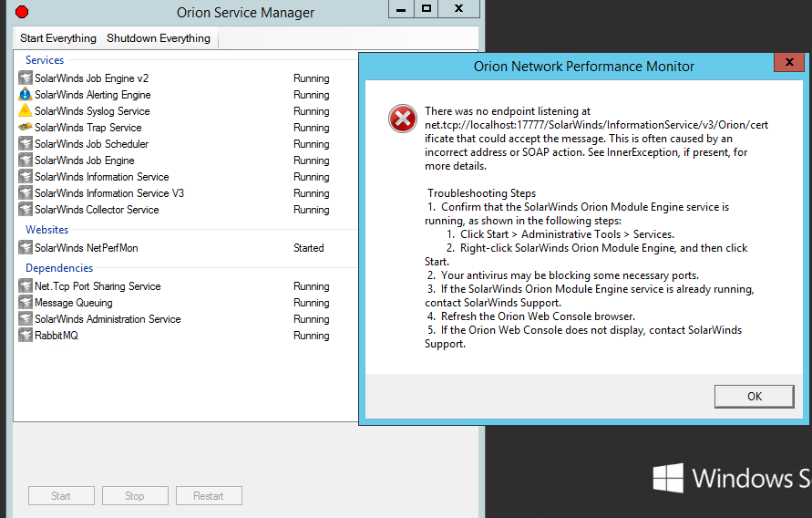Click Shutdown Everything in the toolbar
Screen dimensions: 812x518
point(159,38)
